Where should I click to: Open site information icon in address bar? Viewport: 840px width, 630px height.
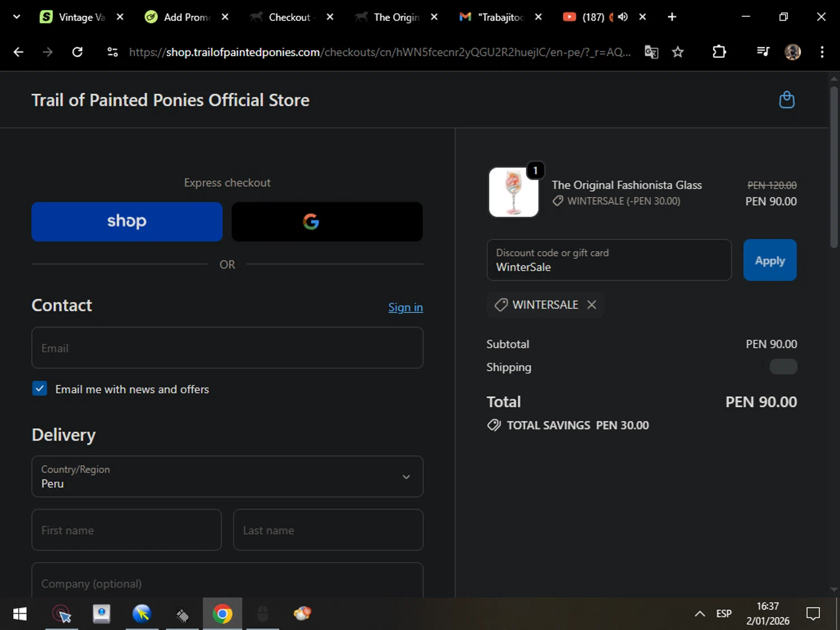click(x=113, y=52)
